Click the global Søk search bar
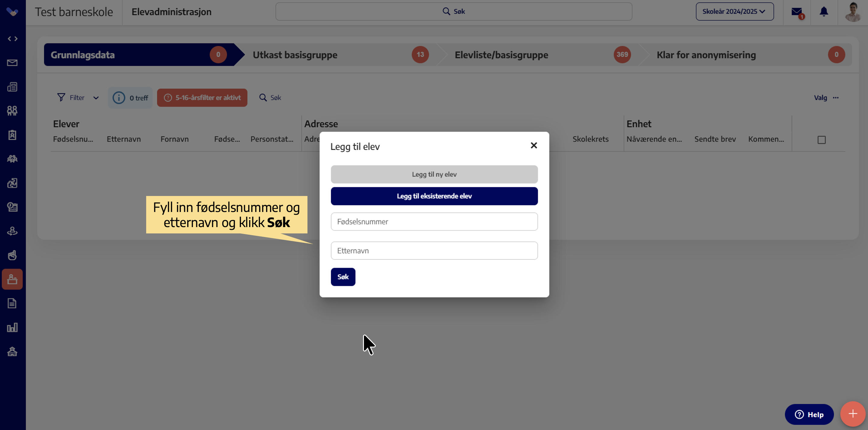Screen dimensions: 868x430 pyautogui.click(x=454, y=11)
